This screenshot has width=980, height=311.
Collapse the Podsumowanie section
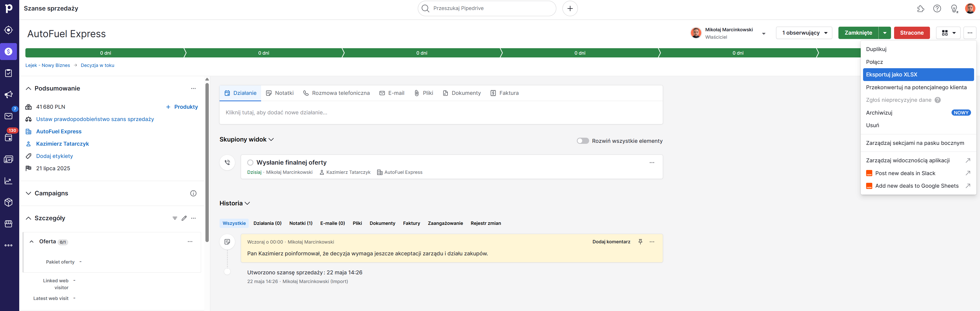(x=28, y=88)
